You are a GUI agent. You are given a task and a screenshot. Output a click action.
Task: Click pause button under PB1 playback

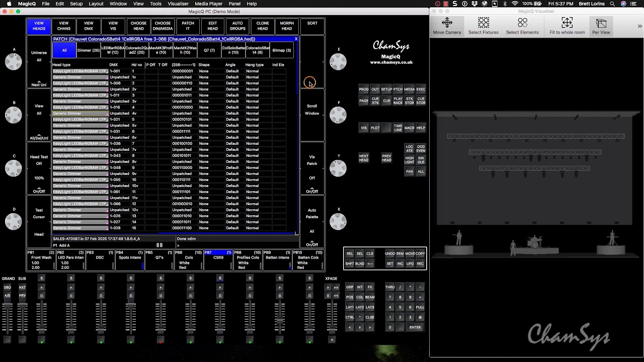[41, 296]
